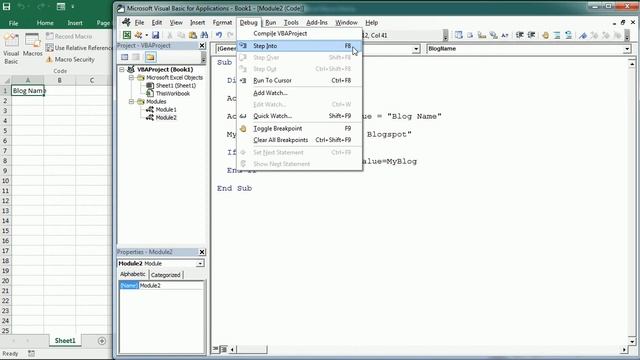Close the Properties - Module2 panel
640x360 pixels.
coord(202,252)
